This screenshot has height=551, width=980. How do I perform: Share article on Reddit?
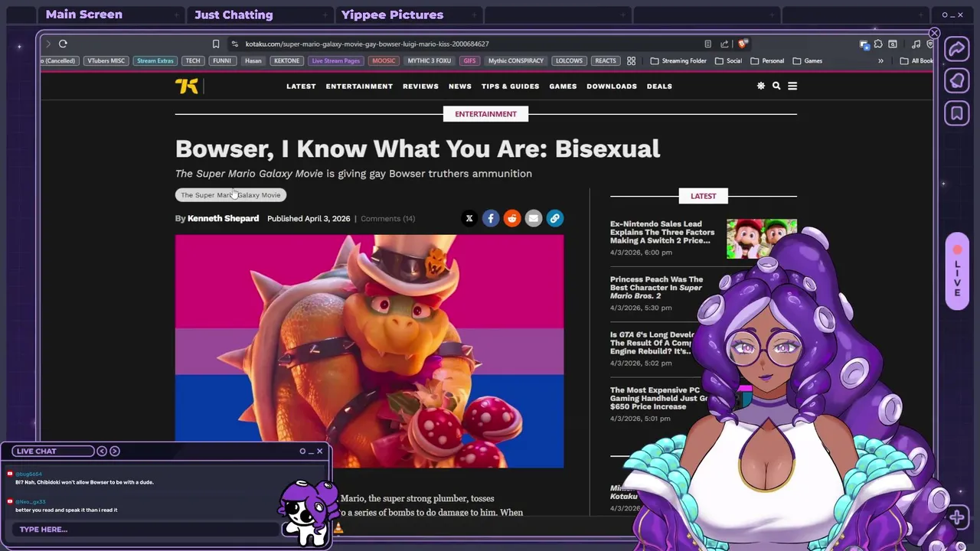pyautogui.click(x=512, y=219)
